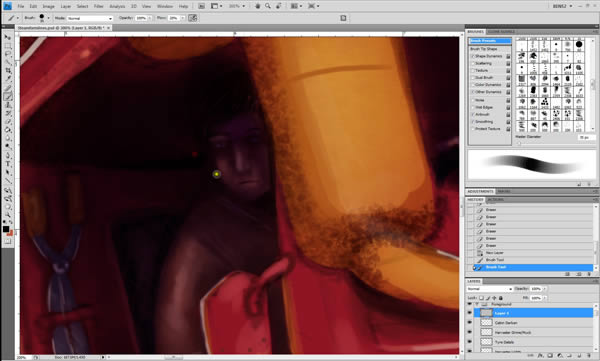Enable the Wet Edges brush option

(473, 107)
